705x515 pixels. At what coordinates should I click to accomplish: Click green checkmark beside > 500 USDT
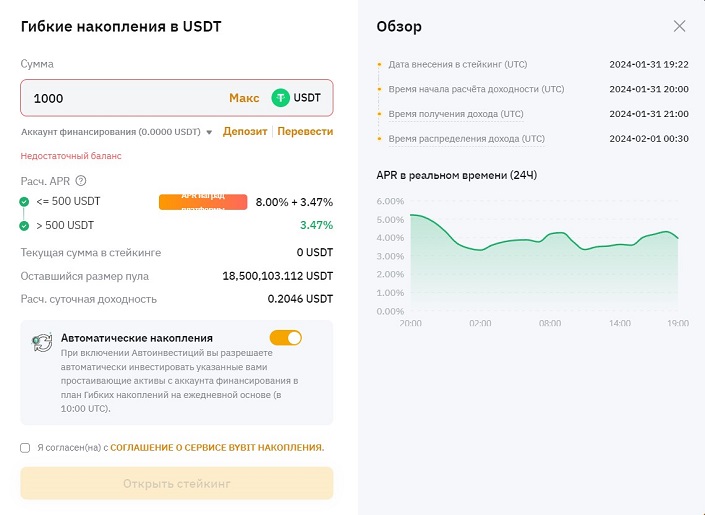pyautogui.click(x=24, y=226)
